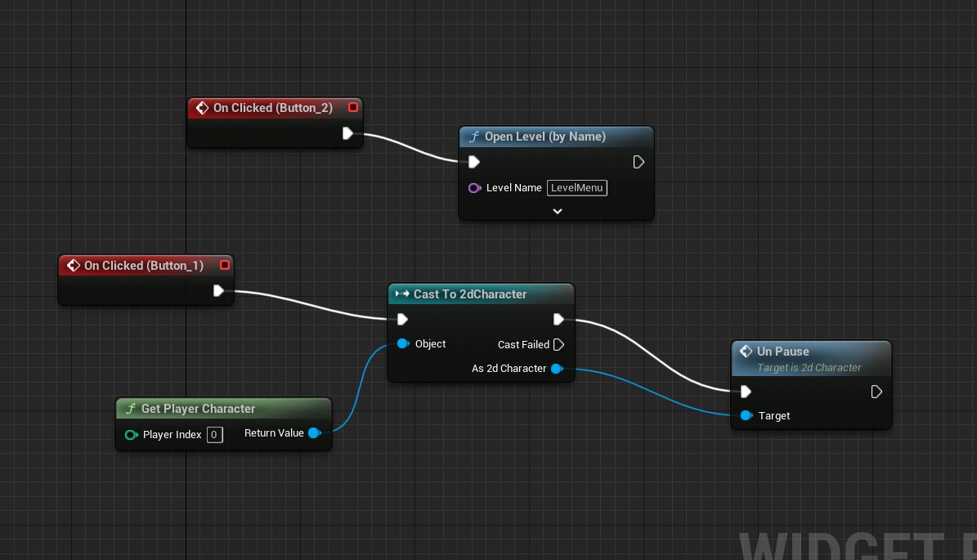
Task: Click the Open Level node's exec input pin
Action: (473, 163)
